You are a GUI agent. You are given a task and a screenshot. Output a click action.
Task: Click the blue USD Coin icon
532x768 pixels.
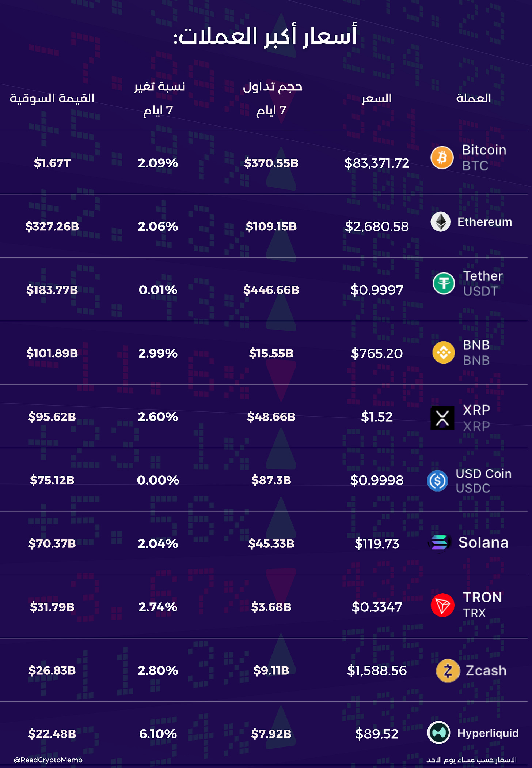point(437,481)
